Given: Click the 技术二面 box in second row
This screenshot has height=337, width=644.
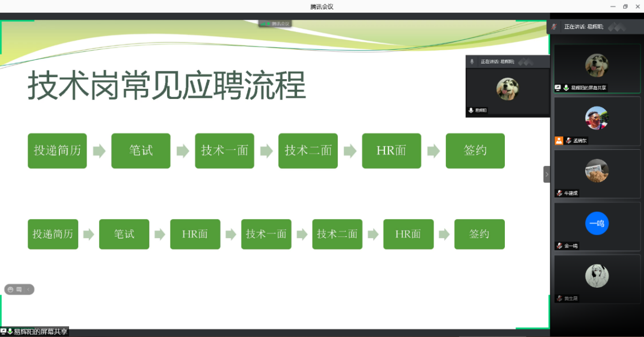Looking at the screenshot, I should 337,234.
